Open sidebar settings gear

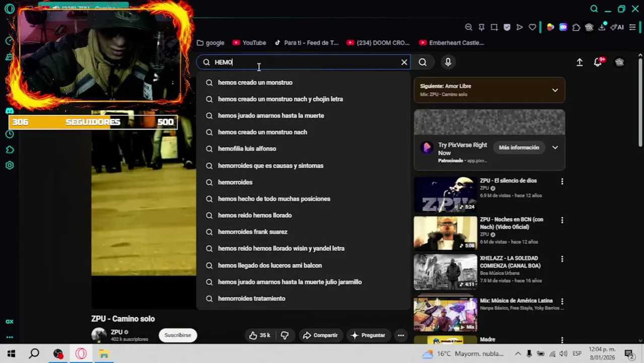coord(9,165)
